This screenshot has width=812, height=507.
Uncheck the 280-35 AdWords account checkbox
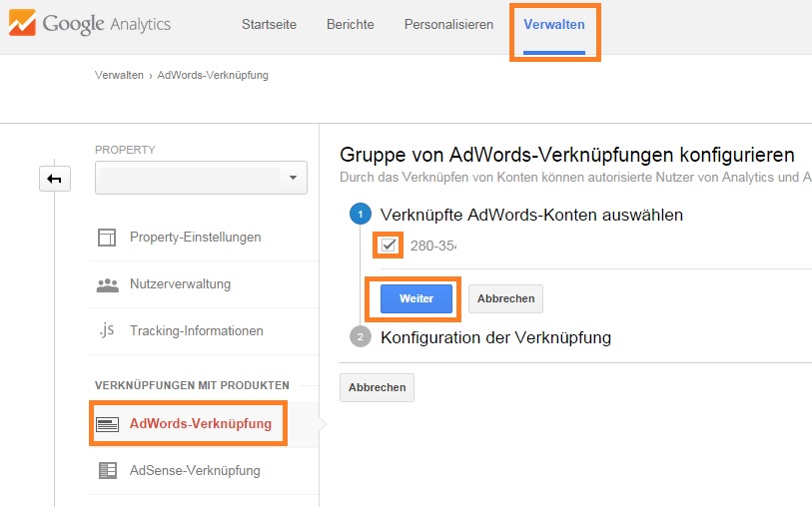point(389,246)
